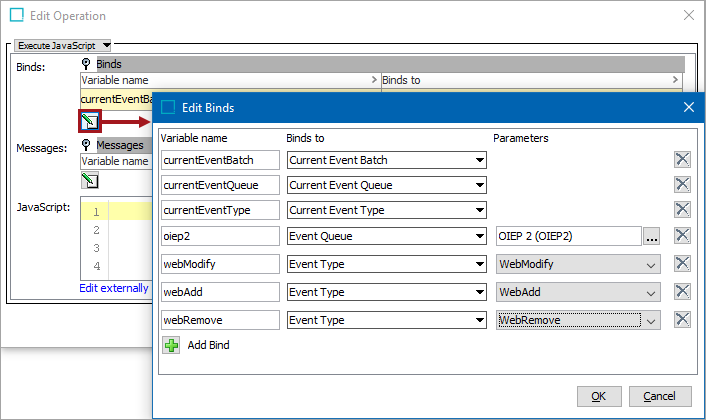Delete the currentEventBatch bind row
Viewport: 706px width, 420px height.
[683, 159]
